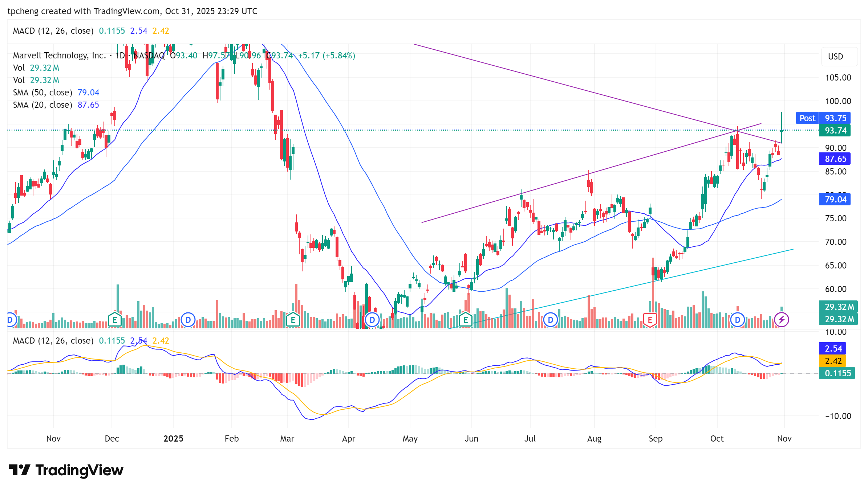Screen dimensions: 868x492
Task: Click the dividend marker in mid July
Action: tap(551, 320)
